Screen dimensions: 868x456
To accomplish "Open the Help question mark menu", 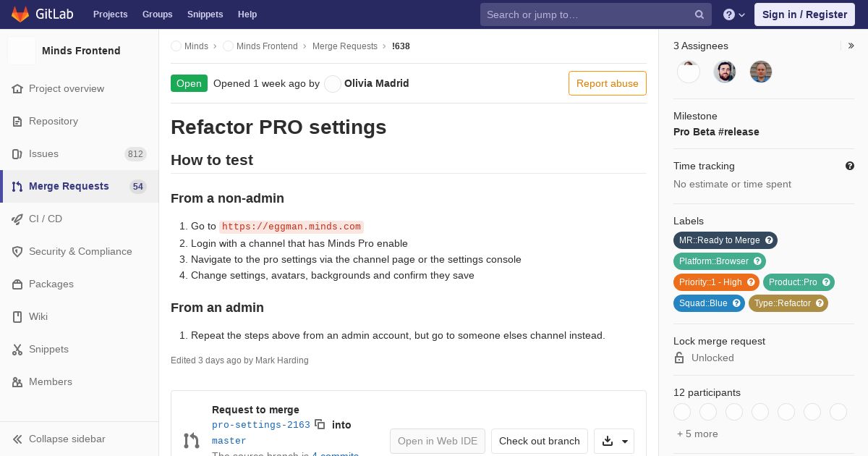I will (734, 14).
